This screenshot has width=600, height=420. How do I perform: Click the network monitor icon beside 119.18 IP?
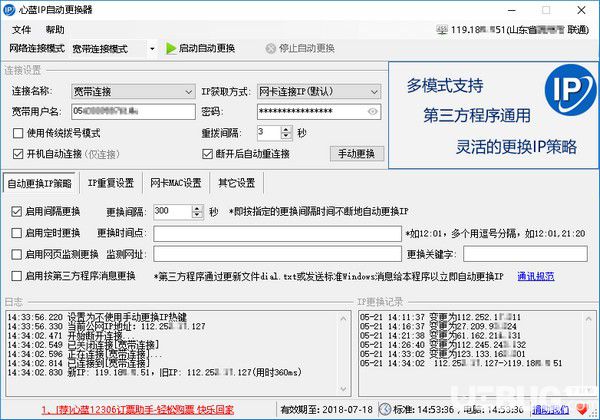tap(442, 30)
